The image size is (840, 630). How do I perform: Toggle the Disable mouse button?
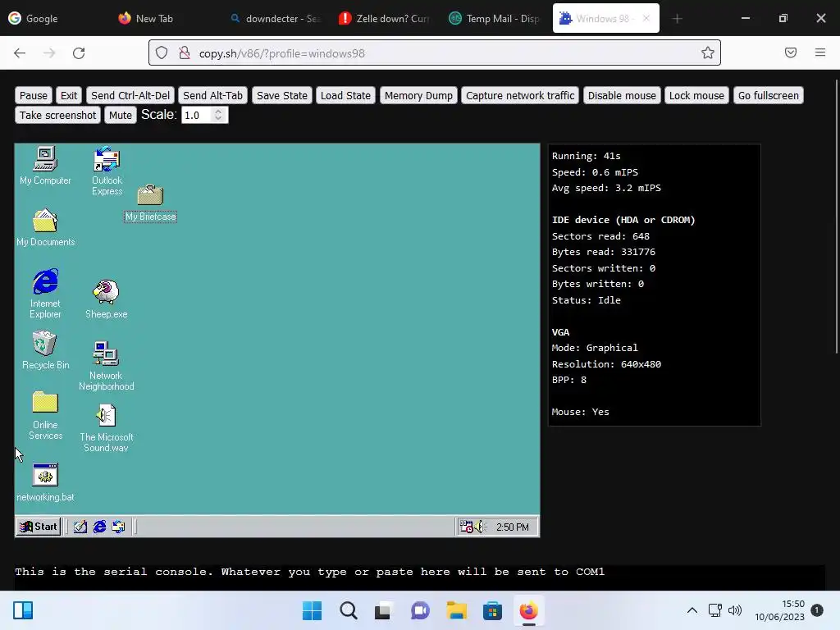click(x=622, y=95)
